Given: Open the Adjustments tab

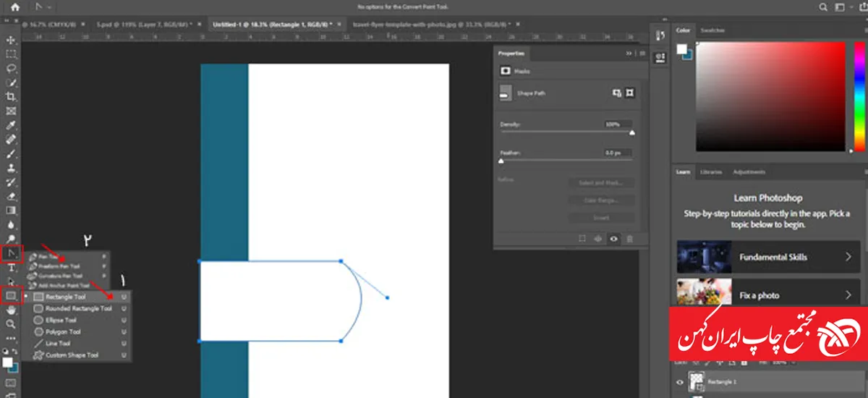Looking at the screenshot, I should [x=749, y=172].
